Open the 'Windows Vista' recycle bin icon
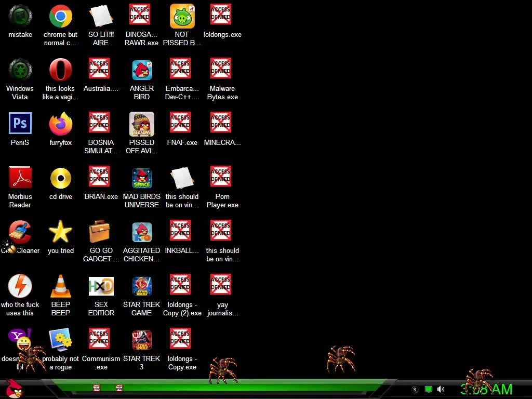Screen dimensions: 532x399 pos(20,70)
